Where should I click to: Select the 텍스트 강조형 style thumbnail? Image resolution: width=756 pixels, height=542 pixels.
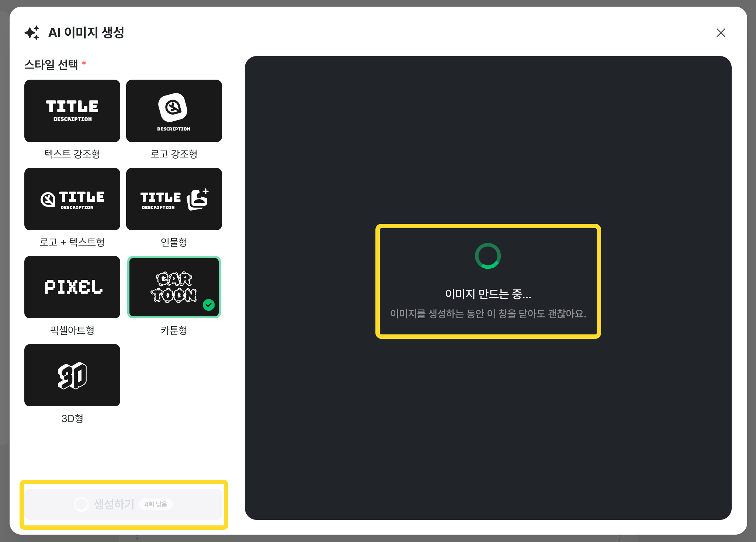point(72,111)
